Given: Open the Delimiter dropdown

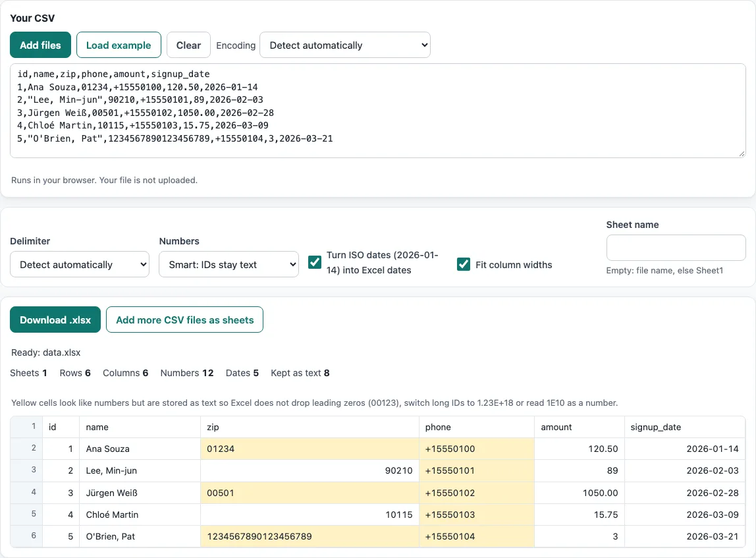Looking at the screenshot, I should [80, 264].
